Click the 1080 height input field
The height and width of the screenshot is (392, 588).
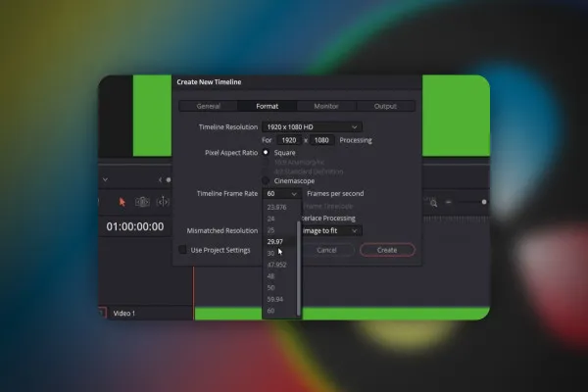321,140
